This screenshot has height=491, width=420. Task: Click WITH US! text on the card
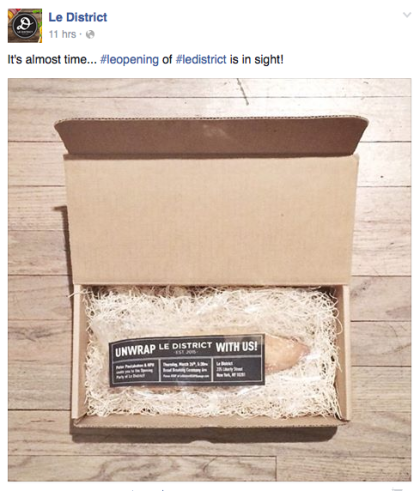point(237,347)
